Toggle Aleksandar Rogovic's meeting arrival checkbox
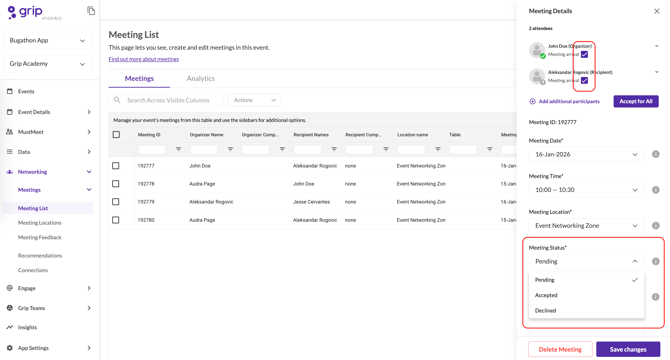670x360 pixels. [x=585, y=80]
